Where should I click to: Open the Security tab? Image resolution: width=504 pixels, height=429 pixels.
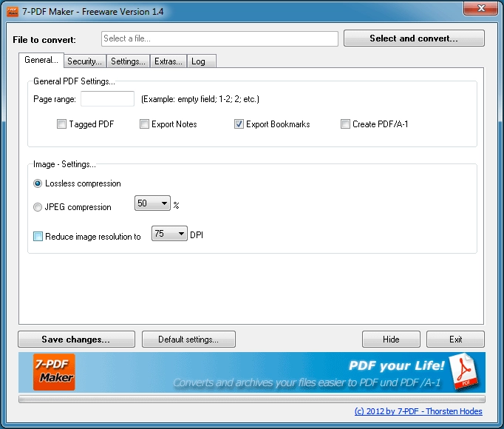(84, 61)
